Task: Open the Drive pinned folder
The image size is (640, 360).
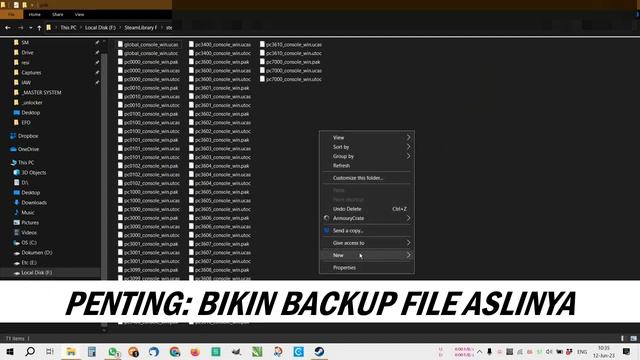Action: 27,52
